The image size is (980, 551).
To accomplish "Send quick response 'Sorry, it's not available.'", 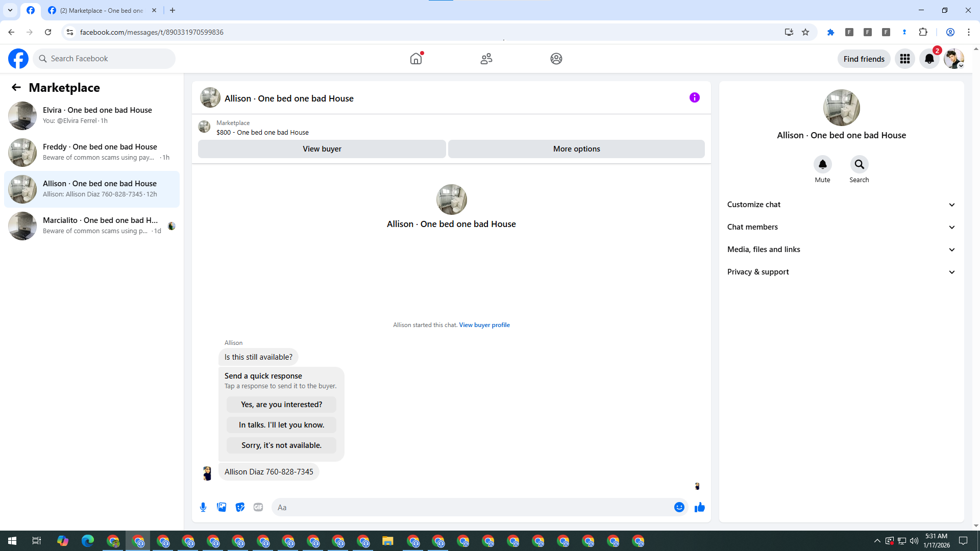I will pyautogui.click(x=281, y=445).
